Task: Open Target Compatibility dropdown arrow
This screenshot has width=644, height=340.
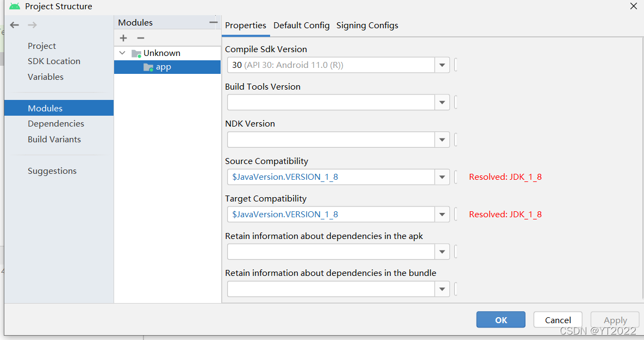Action: pos(442,215)
